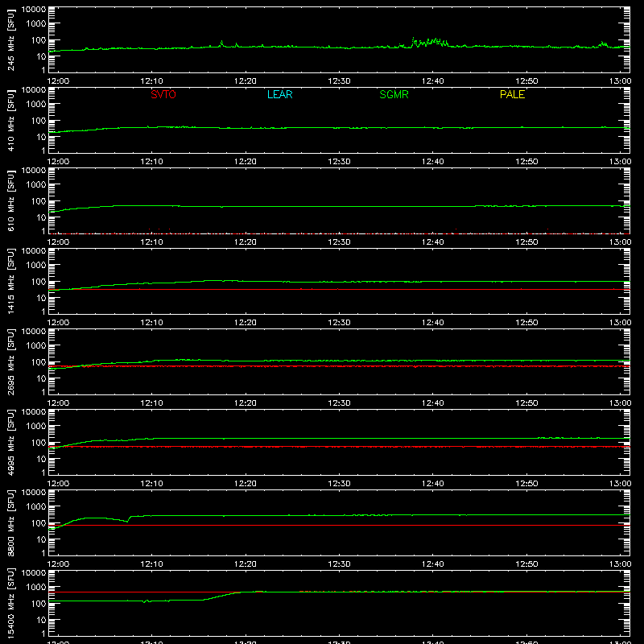Screen dimensions: 644x644
Task: Click 12:20 time label of 2695 MHz plot
Action: click(246, 403)
